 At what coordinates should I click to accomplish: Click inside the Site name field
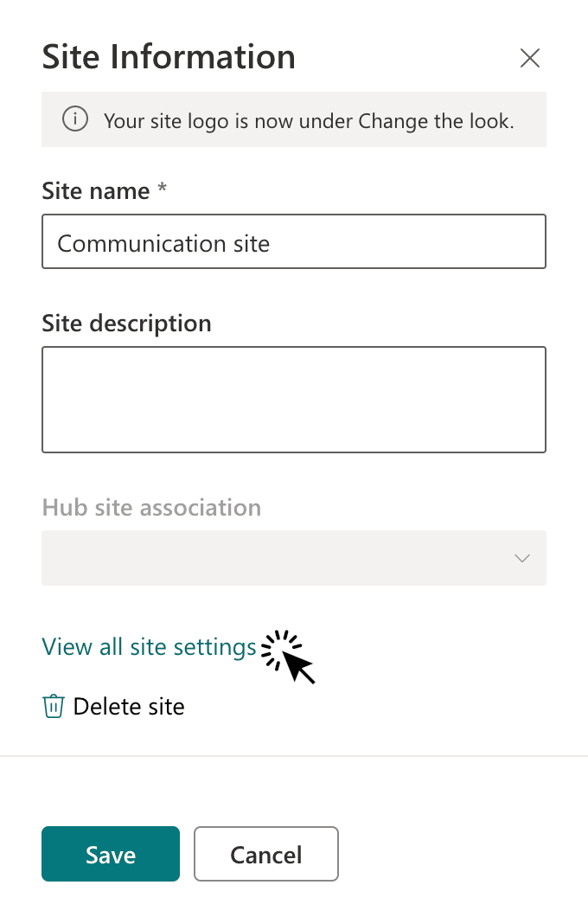294,241
